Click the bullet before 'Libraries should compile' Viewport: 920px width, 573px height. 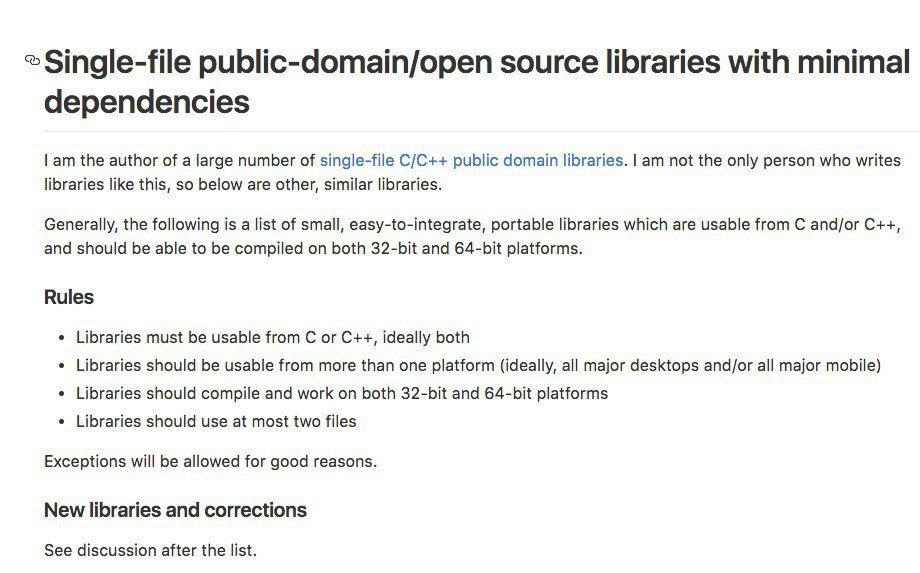click(62, 394)
